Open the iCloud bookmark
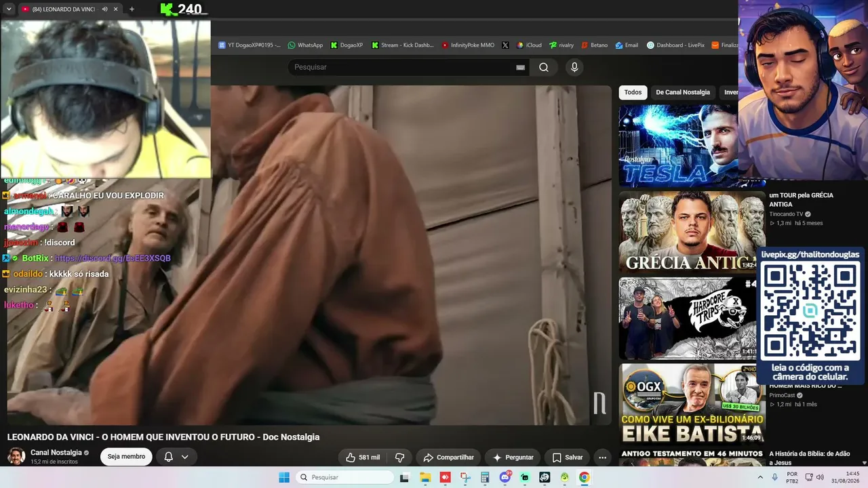The width and height of the screenshot is (868, 488). pyautogui.click(x=529, y=45)
